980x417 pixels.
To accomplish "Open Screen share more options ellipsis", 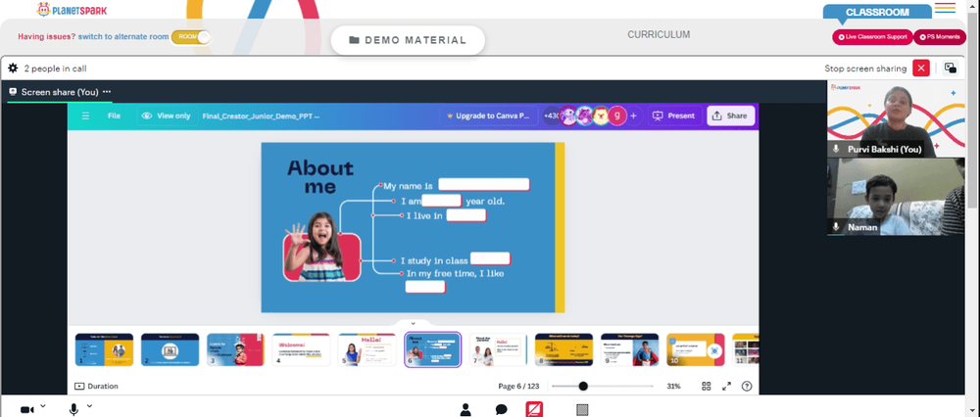I will [107, 92].
